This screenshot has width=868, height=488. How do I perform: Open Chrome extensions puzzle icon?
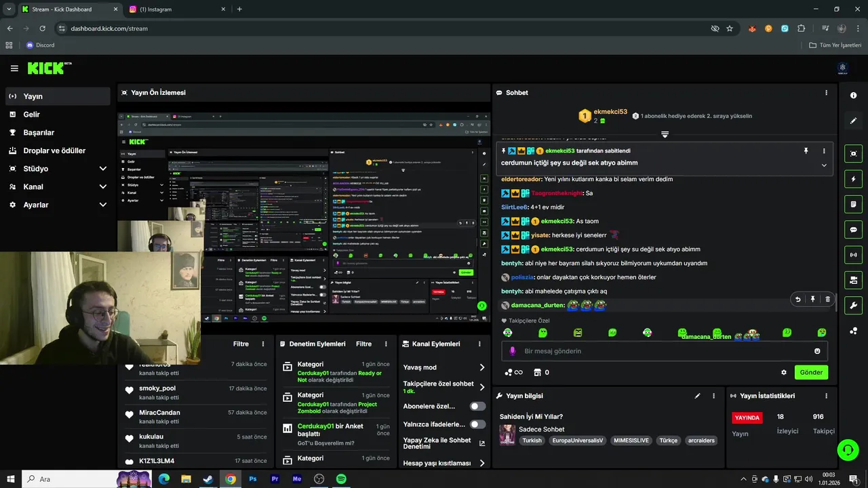click(802, 28)
